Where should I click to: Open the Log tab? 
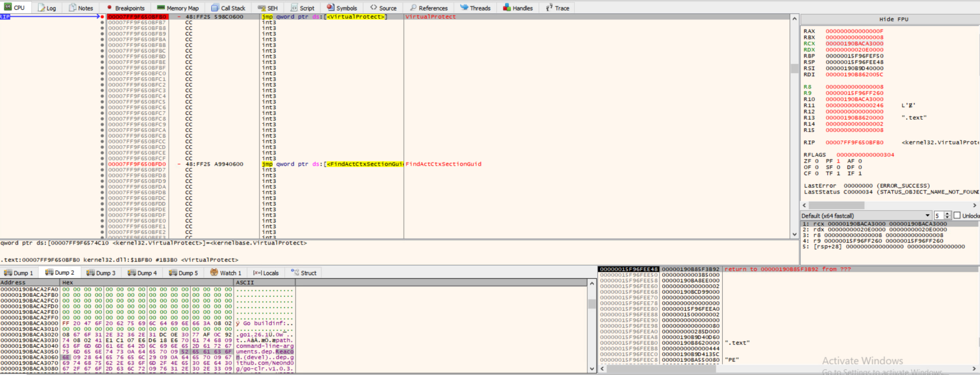[47, 8]
